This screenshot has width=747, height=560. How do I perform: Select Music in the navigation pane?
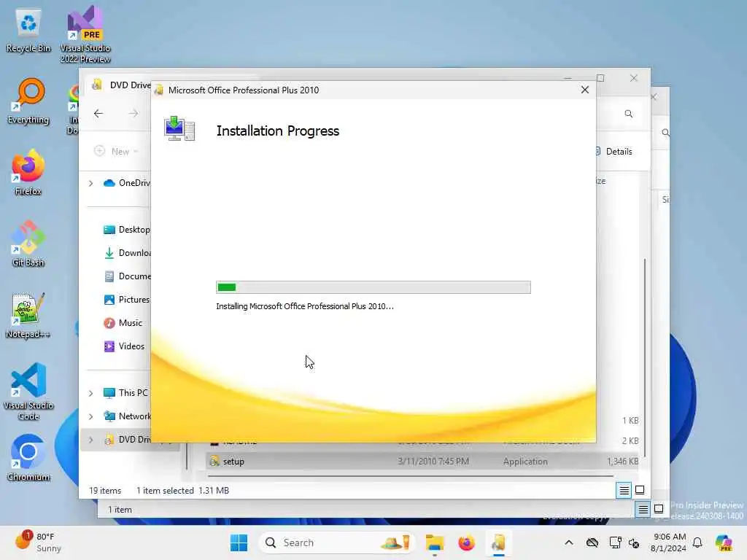[123, 323]
